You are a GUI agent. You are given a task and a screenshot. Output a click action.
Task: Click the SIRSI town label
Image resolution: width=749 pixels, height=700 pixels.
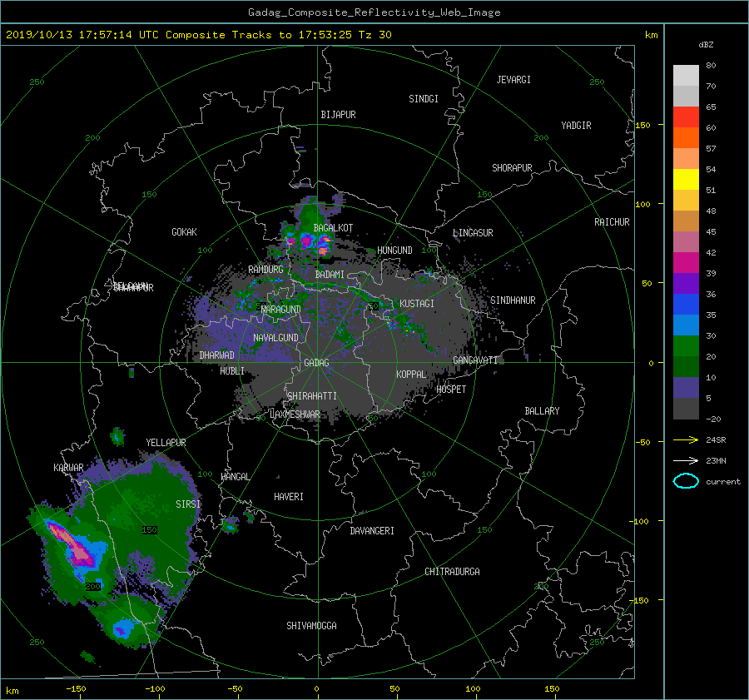click(188, 504)
